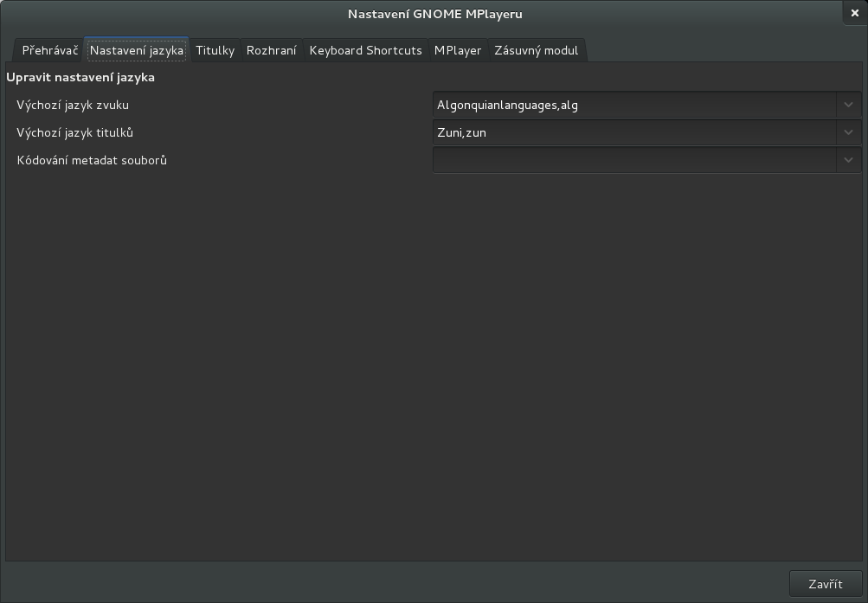Go to the Rozhraní tab
The height and width of the screenshot is (603, 868).
click(271, 50)
